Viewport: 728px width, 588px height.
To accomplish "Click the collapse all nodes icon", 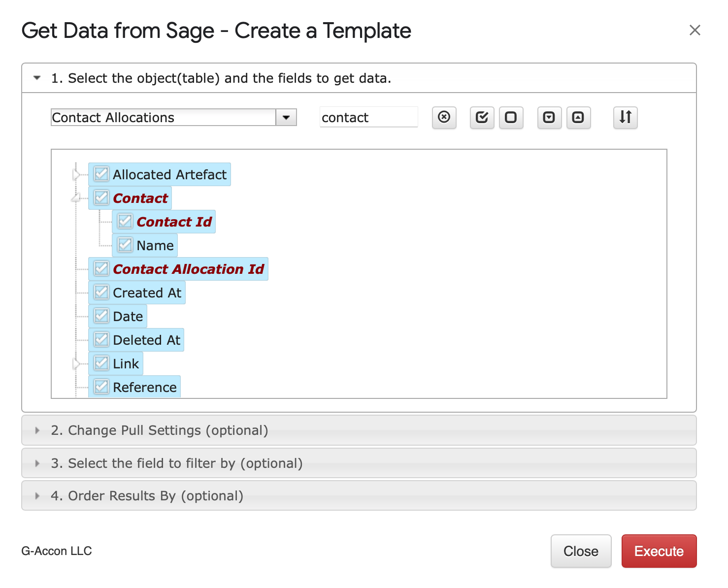I will (x=578, y=118).
